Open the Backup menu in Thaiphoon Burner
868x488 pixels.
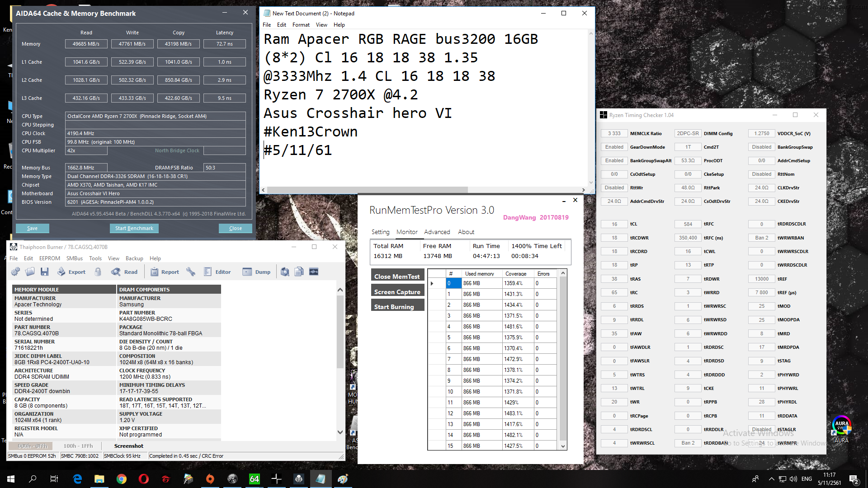[x=134, y=258]
